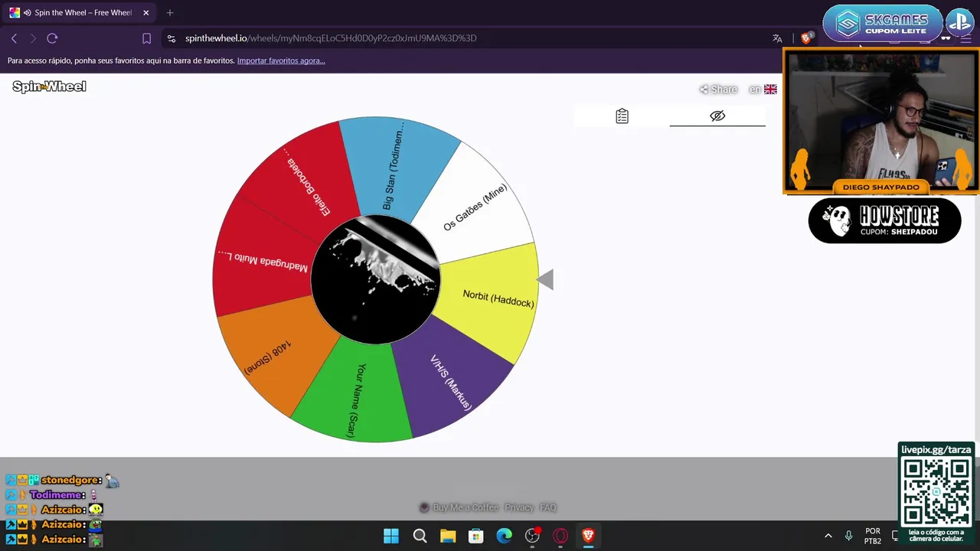Close the Spin the Wheel browser tab
Screen dimensions: 980x551
(x=145, y=12)
